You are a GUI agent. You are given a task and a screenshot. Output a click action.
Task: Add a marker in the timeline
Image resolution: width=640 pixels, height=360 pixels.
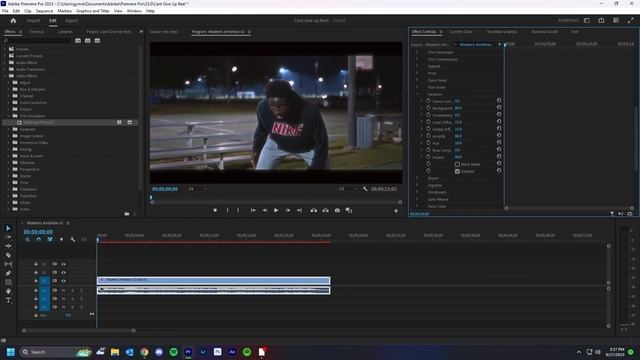tap(61, 240)
